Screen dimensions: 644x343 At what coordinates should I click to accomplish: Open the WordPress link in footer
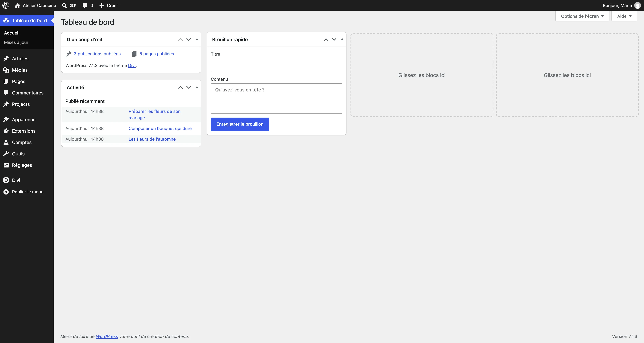107,336
